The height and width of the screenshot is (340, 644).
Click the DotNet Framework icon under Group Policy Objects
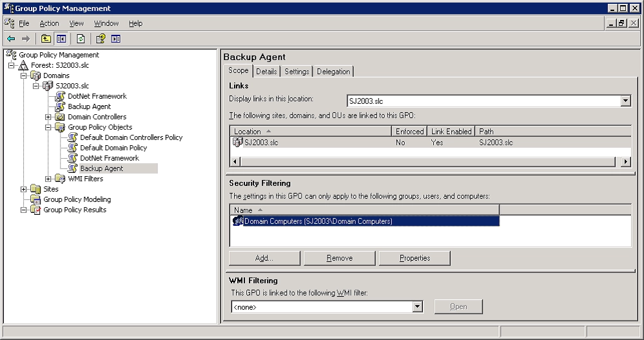(x=73, y=158)
